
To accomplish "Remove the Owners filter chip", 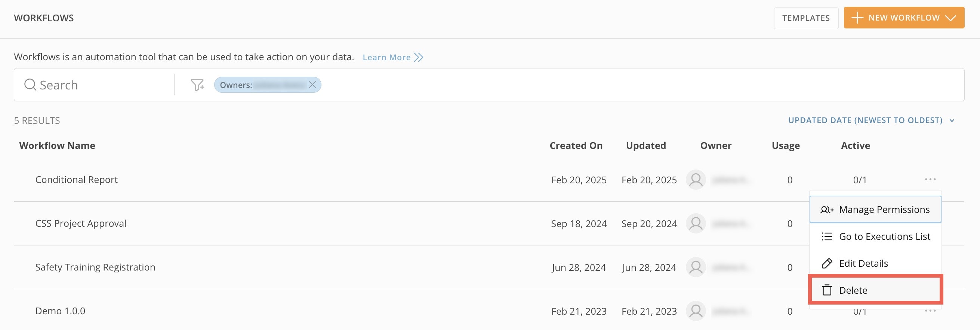I will pyautogui.click(x=312, y=85).
